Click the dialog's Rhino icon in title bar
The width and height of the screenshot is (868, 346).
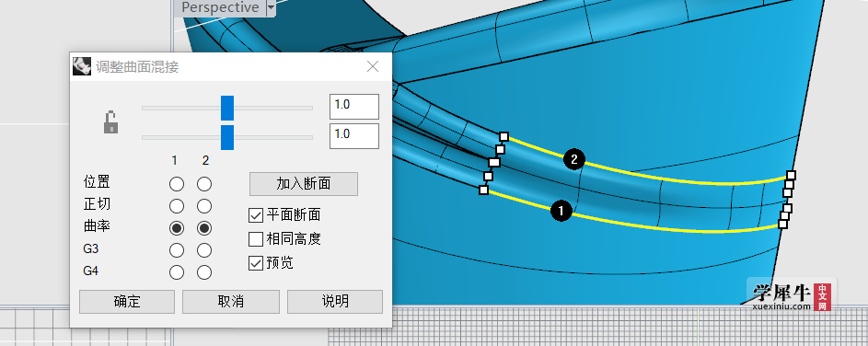(82, 67)
